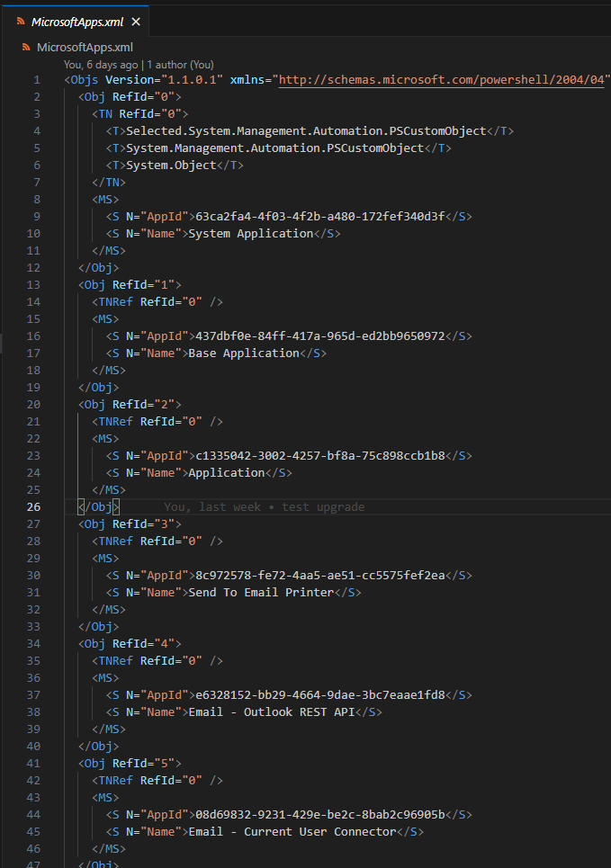Click the Obj RefId="4" opening tag
The width and height of the screenshot is (611, 868).
(x=130, y=643)
